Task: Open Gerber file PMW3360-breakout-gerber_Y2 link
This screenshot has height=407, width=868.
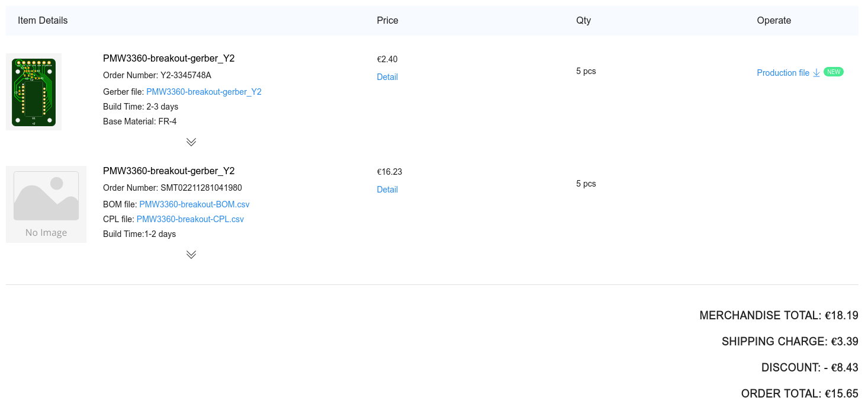Action: tap(204, 92)
